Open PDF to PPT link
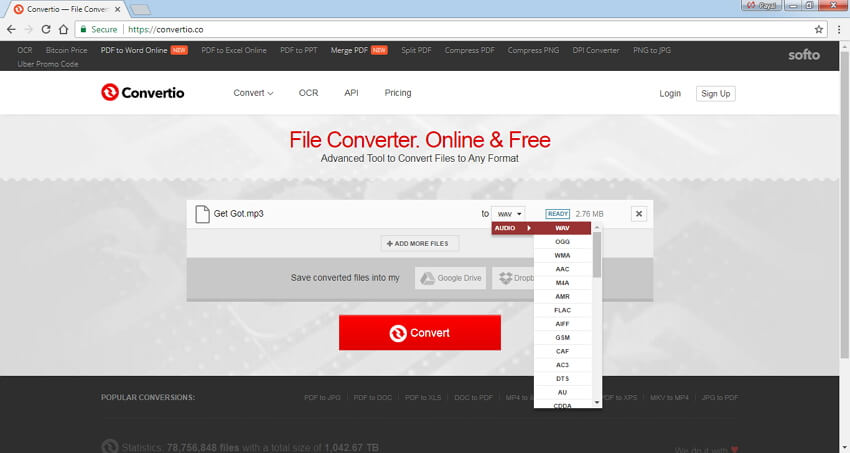850x453 pixels. 299,50
